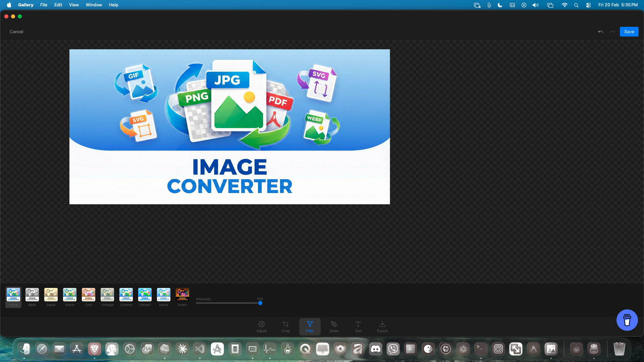Click the Export tool icon

[382, 326]
